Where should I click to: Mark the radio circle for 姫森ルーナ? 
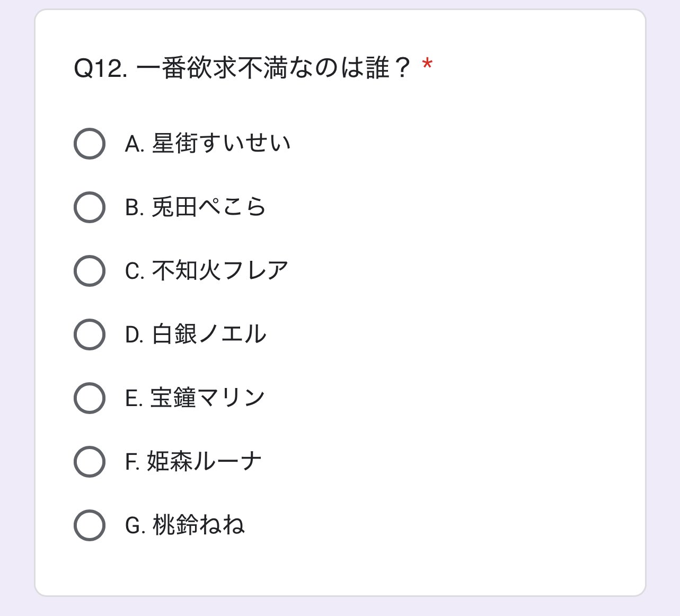coord(89,462)
